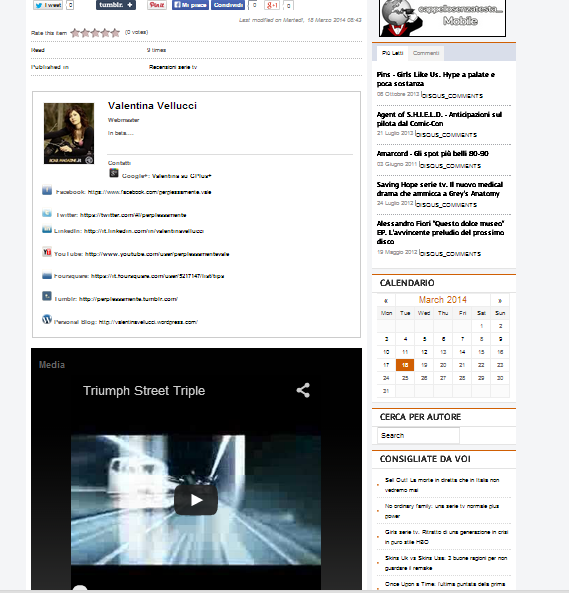Switch to the Commenti tab
The image size is (569, 593).
pyautogui.click(x=426, y=53)
